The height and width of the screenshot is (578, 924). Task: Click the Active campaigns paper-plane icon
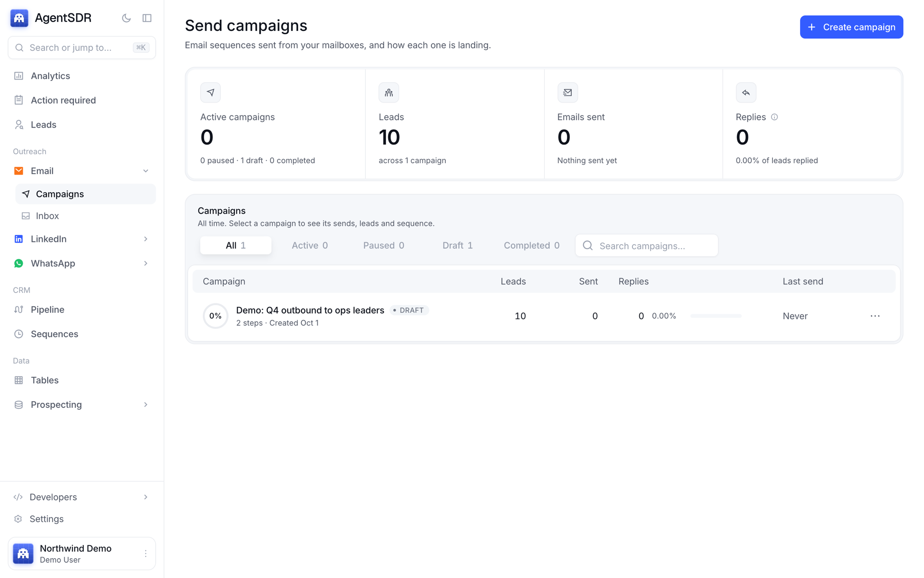(210, 92)
